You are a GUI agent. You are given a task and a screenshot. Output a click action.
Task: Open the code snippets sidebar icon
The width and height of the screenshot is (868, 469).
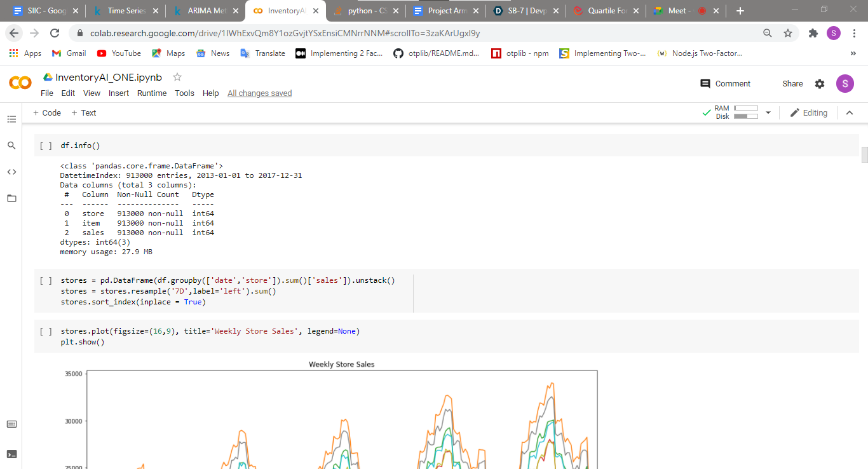pos(11,172)
